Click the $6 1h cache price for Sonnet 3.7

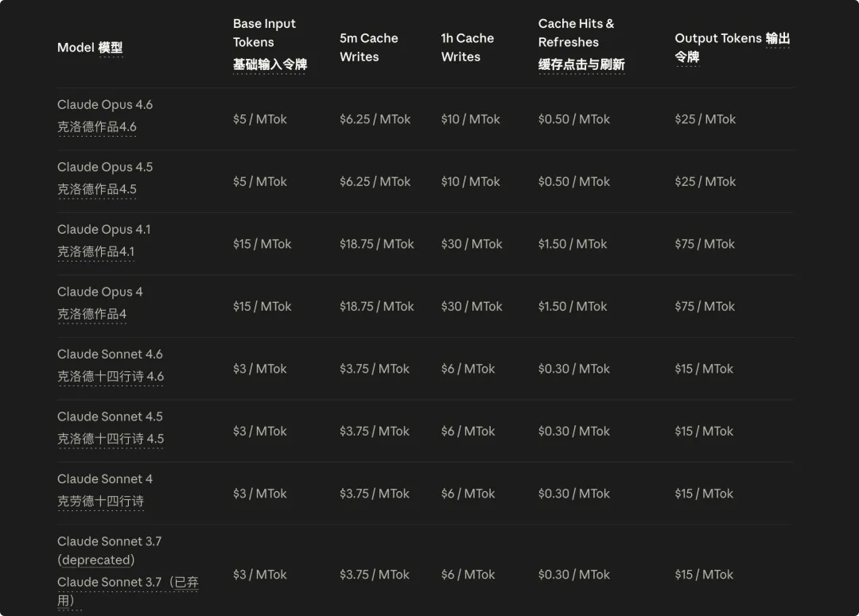pos(468,575)
